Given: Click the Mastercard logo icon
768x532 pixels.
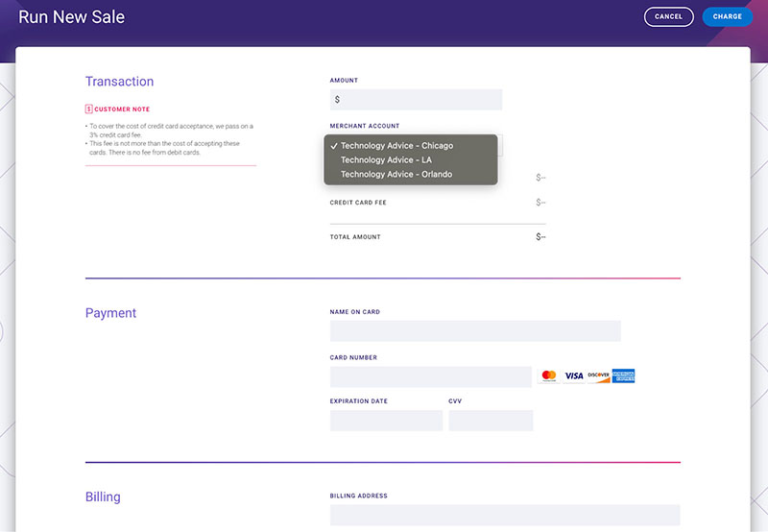Looking at the screenshot, I should [x=549, y=376].
